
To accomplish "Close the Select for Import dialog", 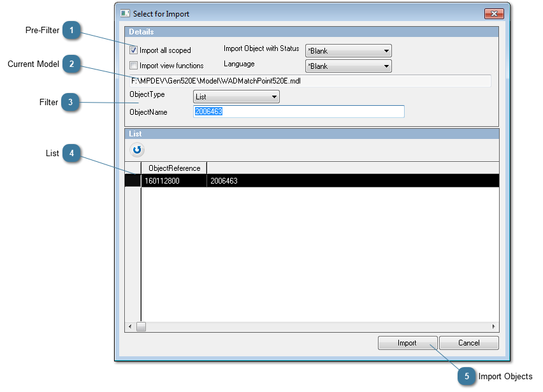I will point(494,14).
